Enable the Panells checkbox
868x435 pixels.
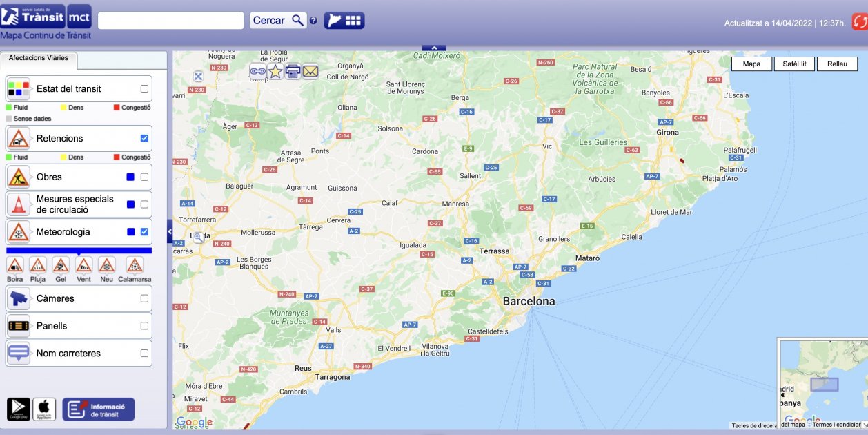click(144, 326)
